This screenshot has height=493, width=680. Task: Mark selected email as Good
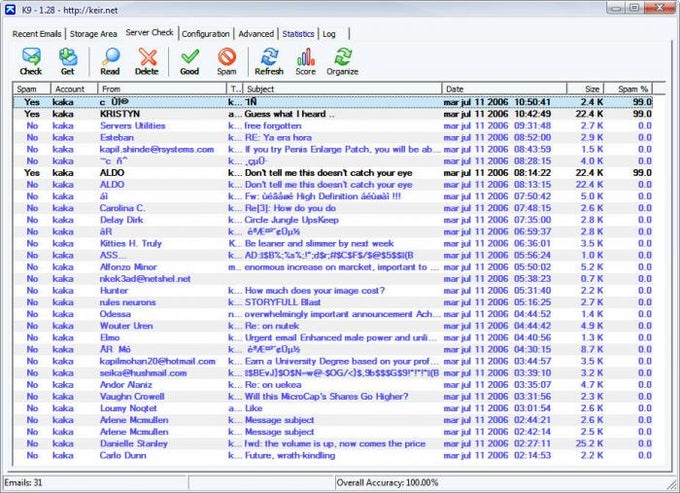(x=190, y=61)
